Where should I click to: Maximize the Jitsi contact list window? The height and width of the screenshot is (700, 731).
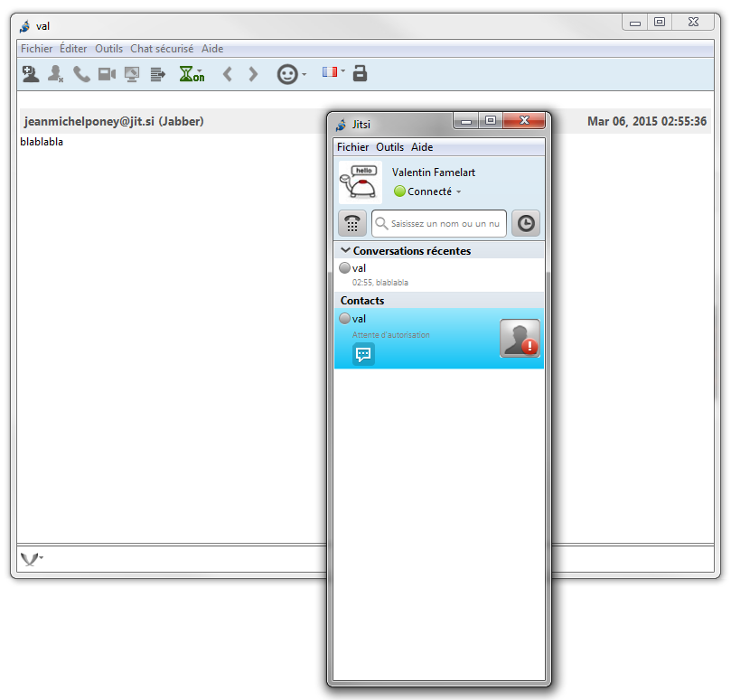(491, 120)
